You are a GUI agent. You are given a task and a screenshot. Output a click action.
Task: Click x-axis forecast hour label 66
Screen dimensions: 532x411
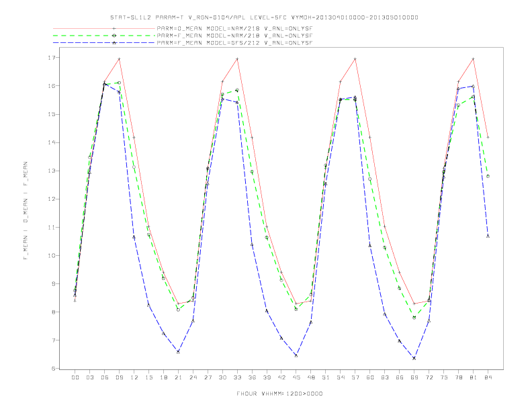coord(400,377)
